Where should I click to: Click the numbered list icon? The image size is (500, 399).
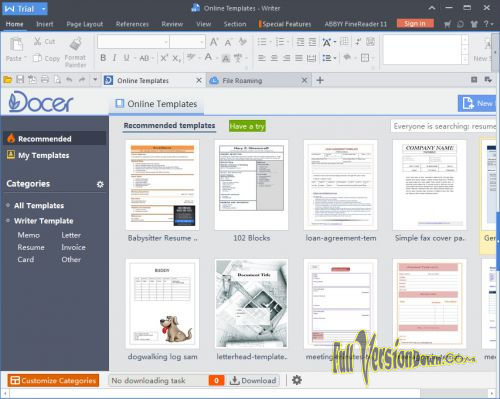click(280, 42)
